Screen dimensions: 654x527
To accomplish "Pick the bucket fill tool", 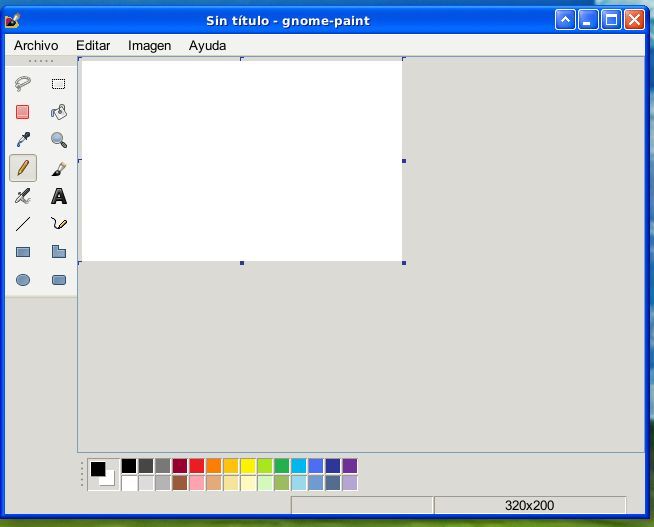I will [58, 112].
